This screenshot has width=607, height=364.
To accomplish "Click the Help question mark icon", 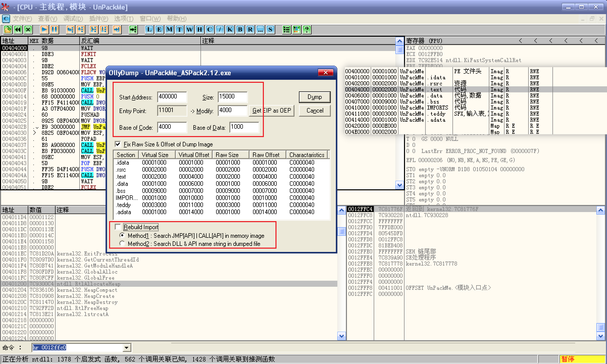I will point(307,30).
